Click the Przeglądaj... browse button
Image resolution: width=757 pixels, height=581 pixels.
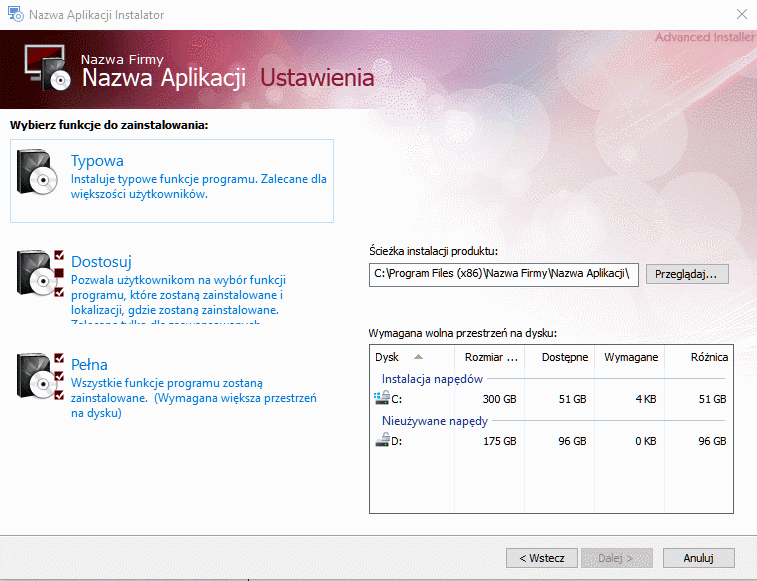click(687, 274)
